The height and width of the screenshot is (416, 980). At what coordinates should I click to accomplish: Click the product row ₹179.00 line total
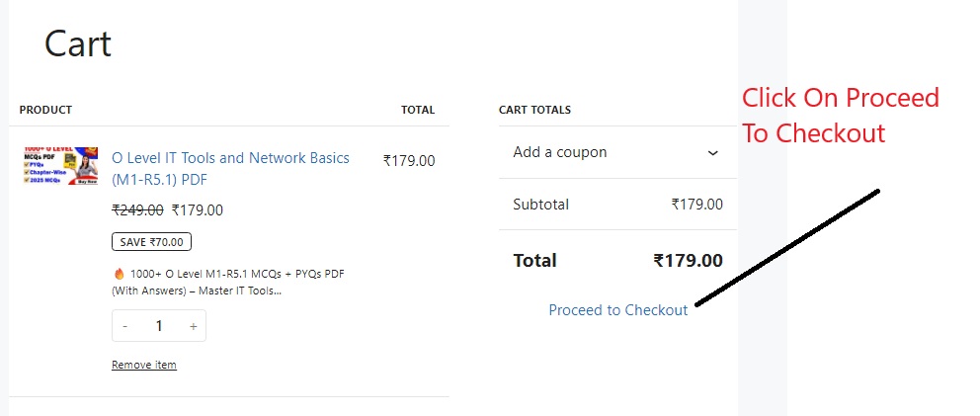(x=409, y=161)
